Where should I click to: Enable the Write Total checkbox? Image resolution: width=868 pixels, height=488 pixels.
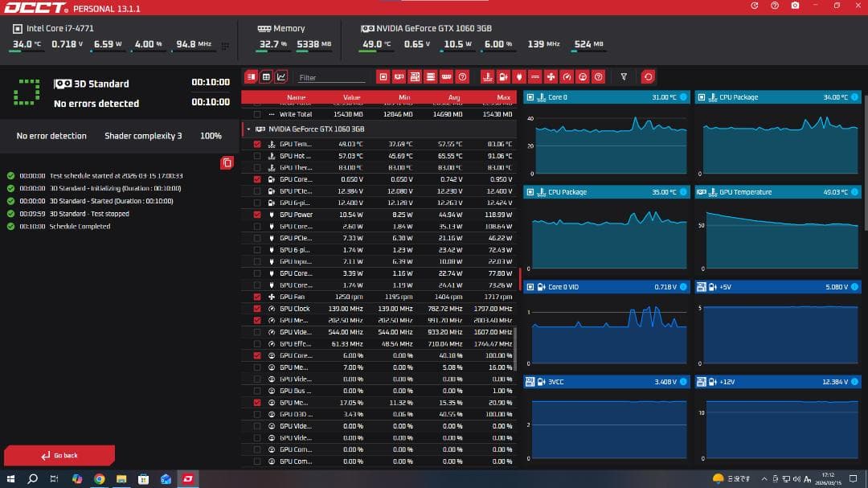pyautogui.click(x=257, y=114)
